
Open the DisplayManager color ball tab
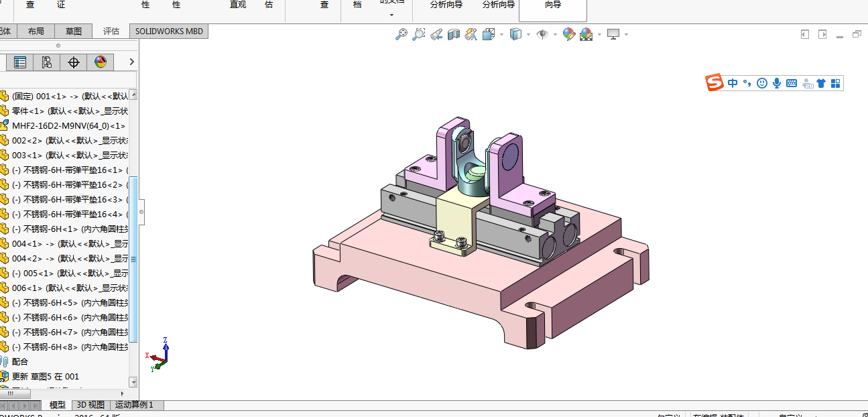coord(101,62)
